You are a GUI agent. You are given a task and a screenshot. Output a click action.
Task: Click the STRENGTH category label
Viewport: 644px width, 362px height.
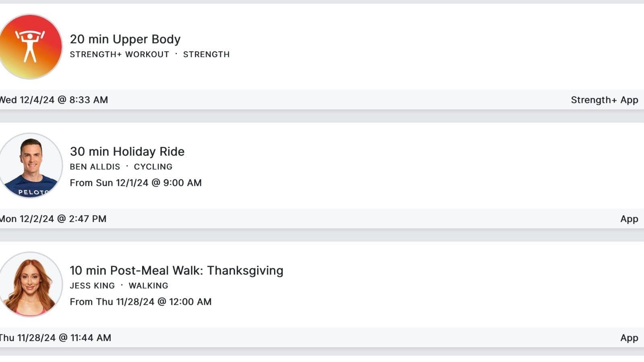click(x=206, y=54)
